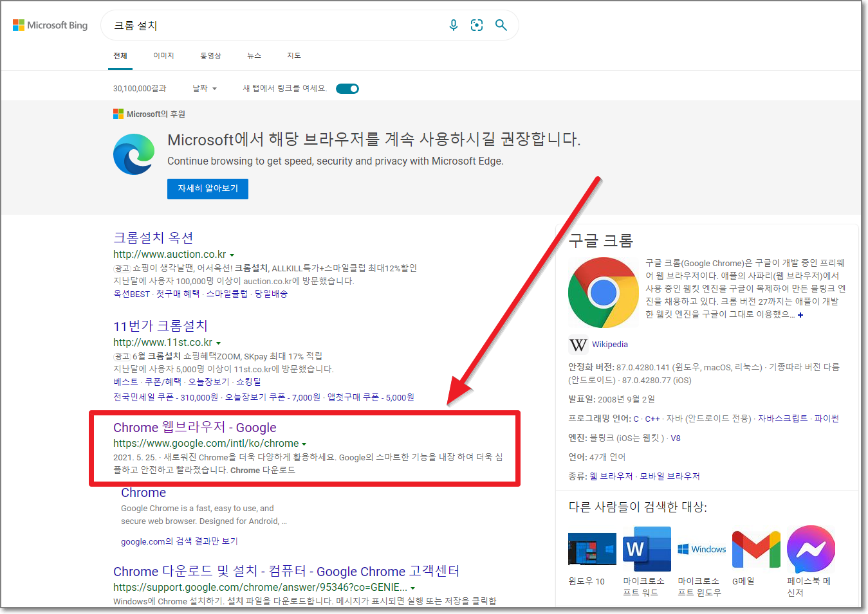The height and width of the screenshot is (614, 868).
Task: Switch to the 이미지 tab
Action: tap(163, 56)
